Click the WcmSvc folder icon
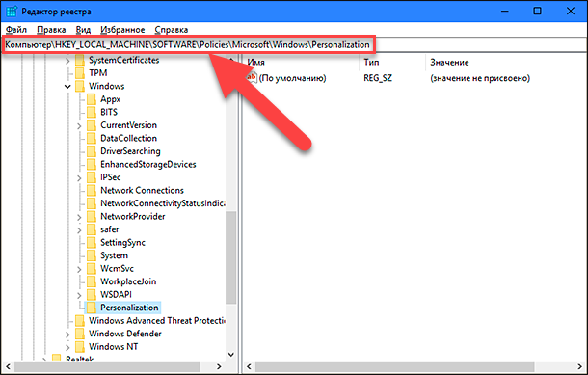The height and width of the screenshot is (375, 588). click(x=92, y=269)
